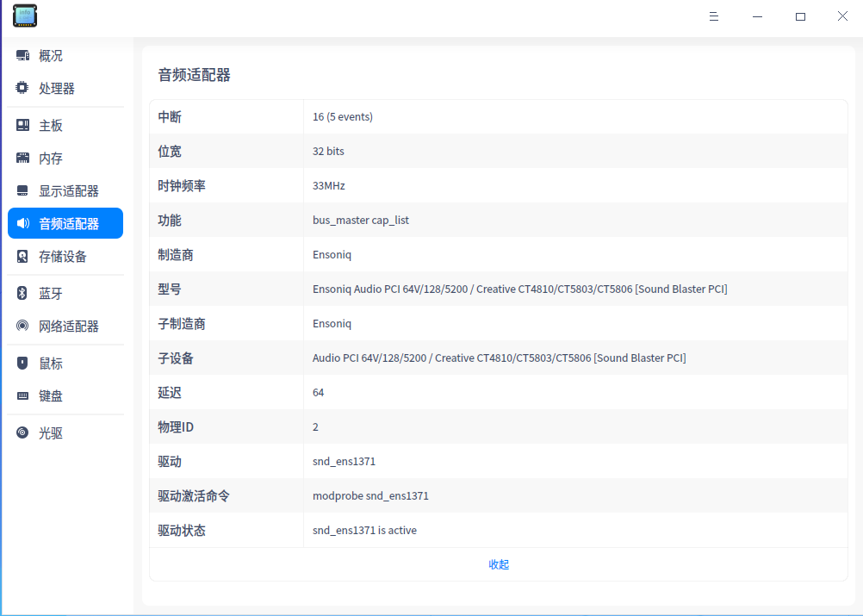Click the audio adapter (音频适配器) speaker icon
The height and width of the screenshot is (616, 863).
coord(22,224)
